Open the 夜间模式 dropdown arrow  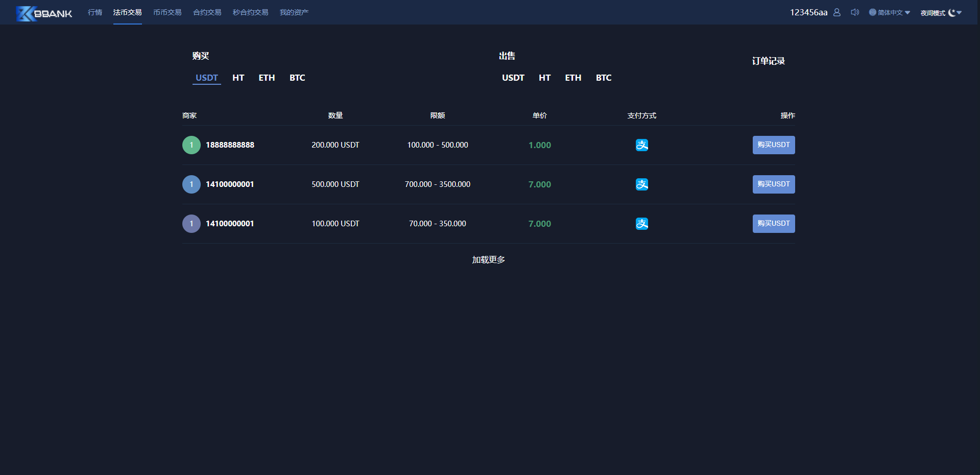click(959, 13)
